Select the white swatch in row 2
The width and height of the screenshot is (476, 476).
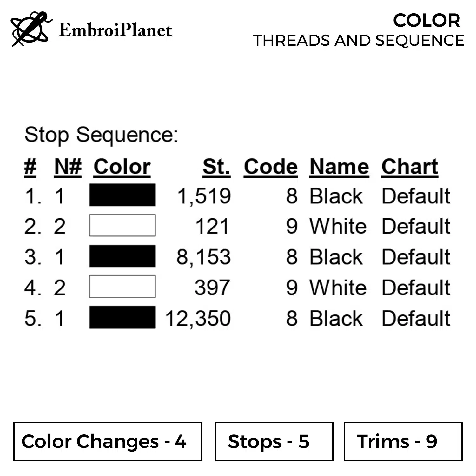point(122,226)
